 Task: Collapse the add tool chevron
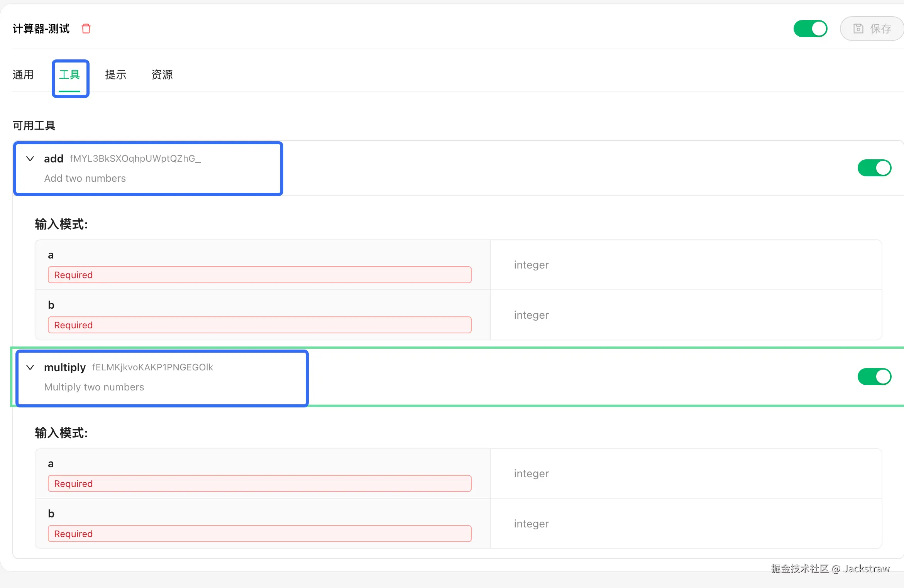pos(30,159)
